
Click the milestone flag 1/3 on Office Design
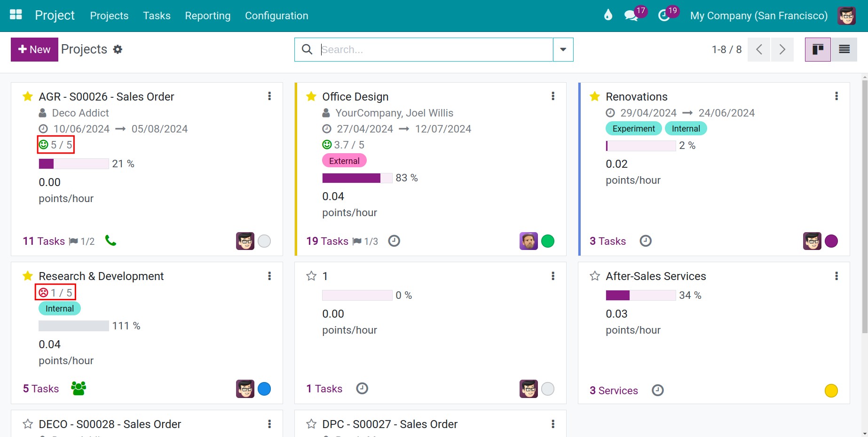coord(365,242)
